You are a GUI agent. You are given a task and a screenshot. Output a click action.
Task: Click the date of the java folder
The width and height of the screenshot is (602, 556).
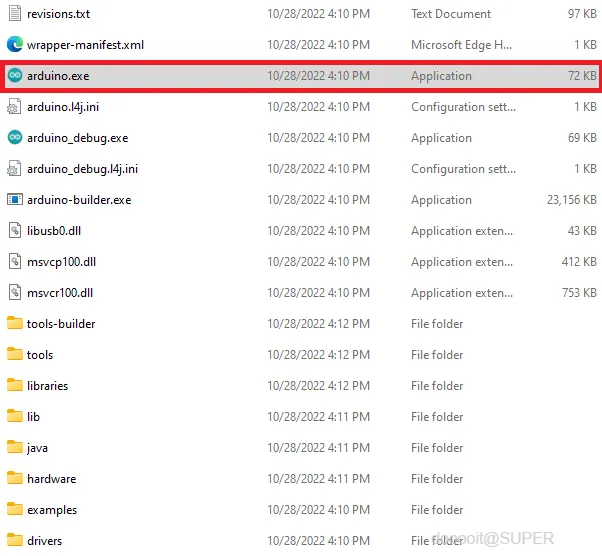[319, 448]
